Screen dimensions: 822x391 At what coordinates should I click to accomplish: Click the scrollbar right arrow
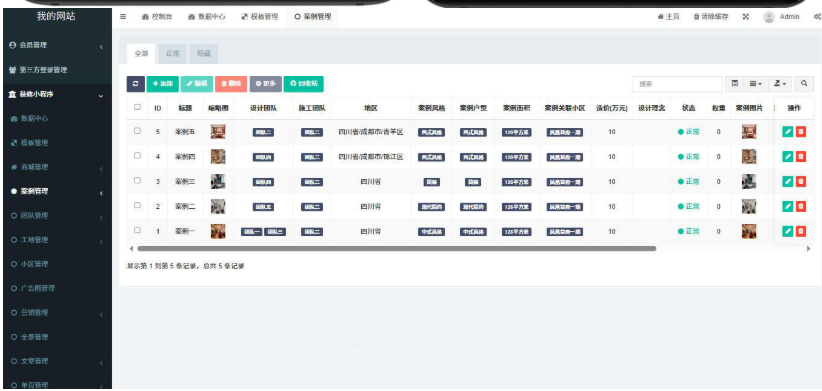pos(808,248)
